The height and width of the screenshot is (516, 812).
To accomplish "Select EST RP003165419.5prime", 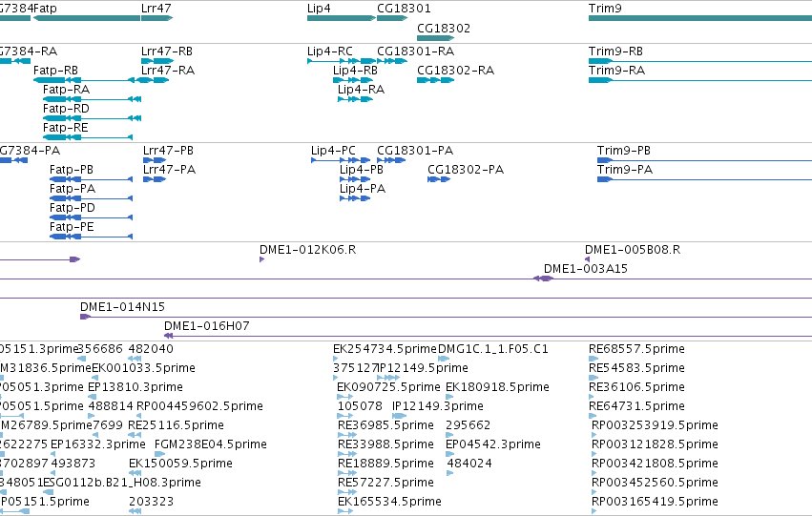I will click(x=656, y=502).
